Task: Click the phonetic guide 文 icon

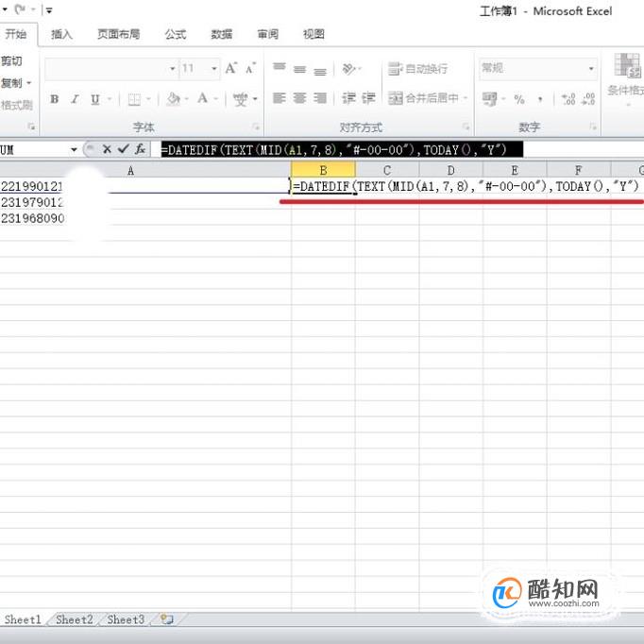Action: 241,99
